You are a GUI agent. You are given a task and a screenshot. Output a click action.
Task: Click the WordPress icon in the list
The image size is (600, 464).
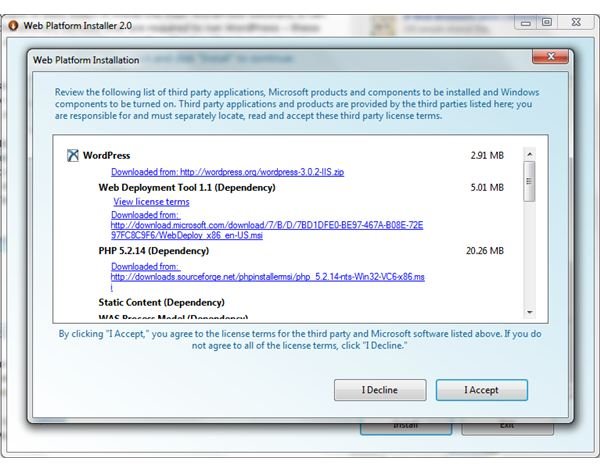(x=73, y=155)
